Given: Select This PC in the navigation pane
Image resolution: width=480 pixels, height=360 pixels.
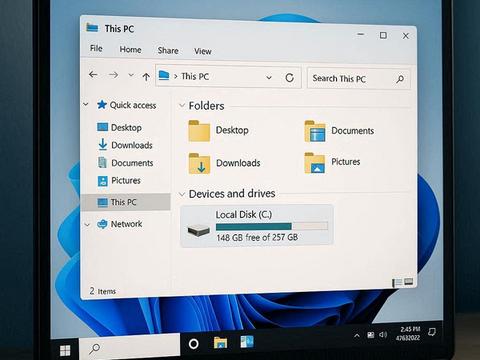Looking at the screenshot, I should 125,202.
